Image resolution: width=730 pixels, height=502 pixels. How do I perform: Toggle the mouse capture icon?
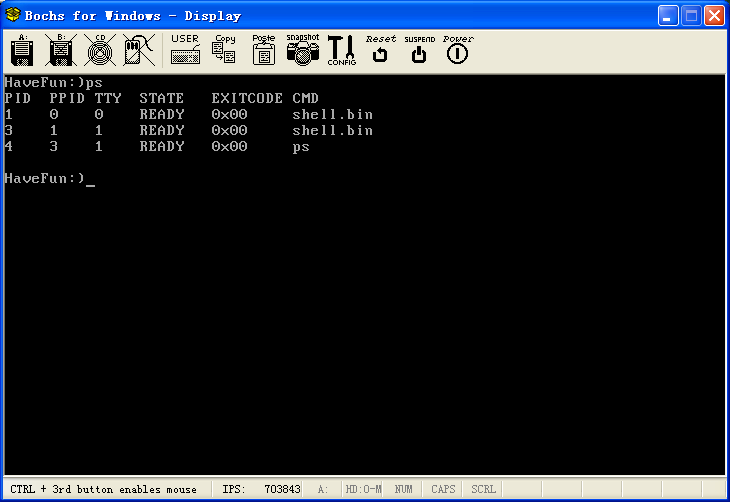coord(139,50)
